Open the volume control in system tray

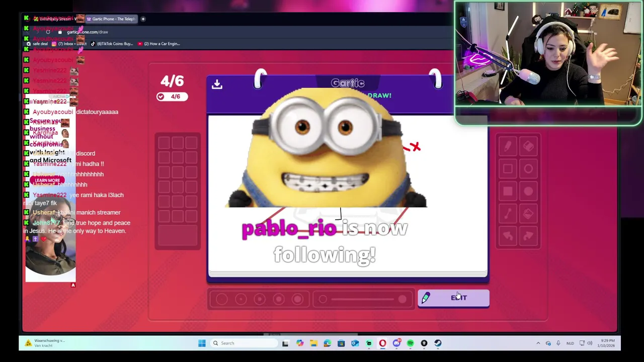(x=590, y=343)
